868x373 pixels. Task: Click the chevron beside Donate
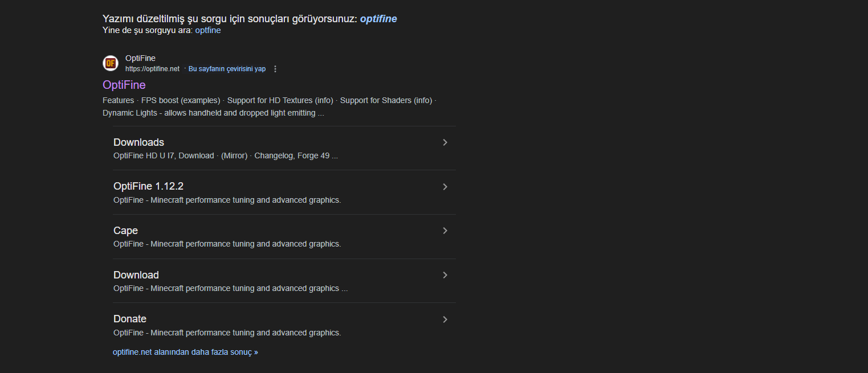click(x=445, y=319)
